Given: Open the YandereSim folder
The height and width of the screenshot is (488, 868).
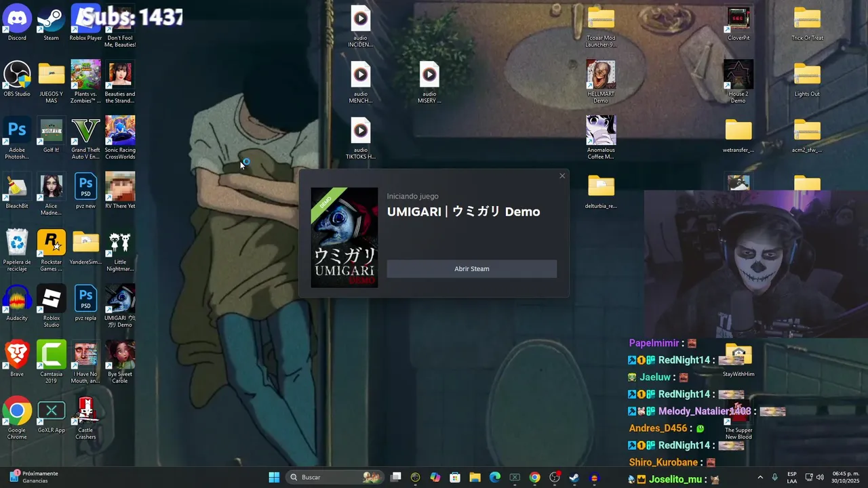Looking at the screenshot, I should point(85,247).
